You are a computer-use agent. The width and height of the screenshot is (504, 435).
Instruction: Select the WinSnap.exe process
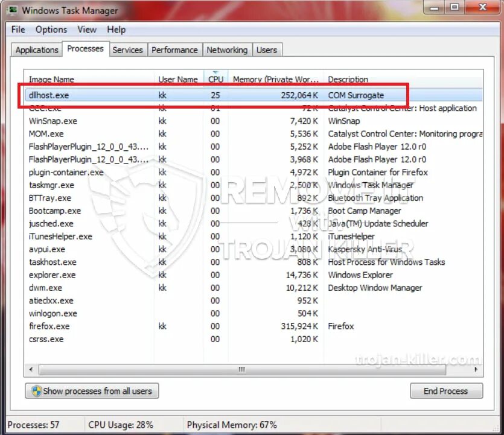click(254, 121)
